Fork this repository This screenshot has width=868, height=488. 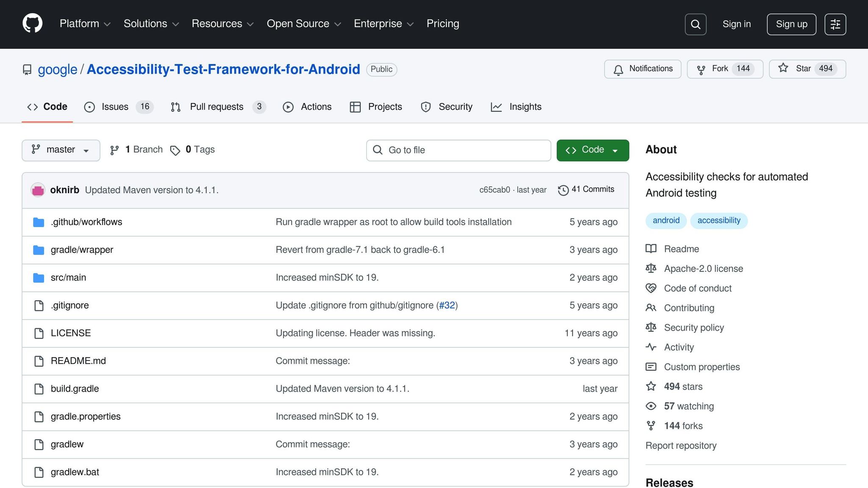[724, 69]
